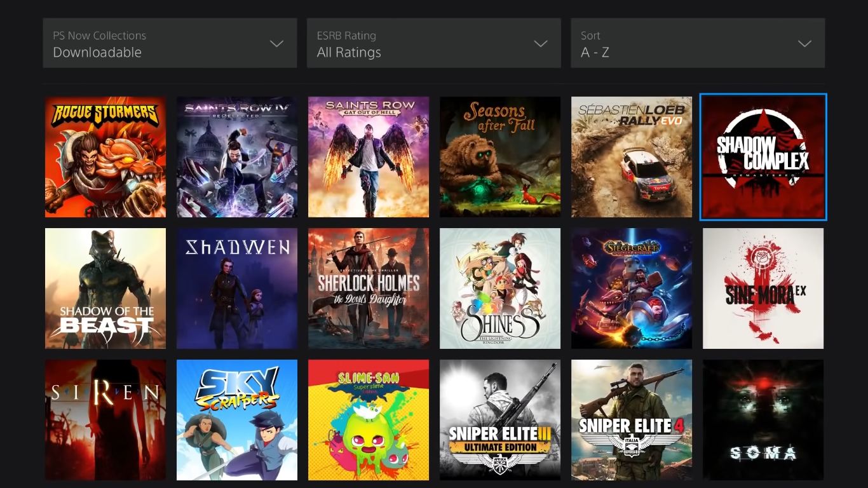
Task: Open Saints Row IV Re-Elected
Action: pyautogui.click(x=237, y=157)
